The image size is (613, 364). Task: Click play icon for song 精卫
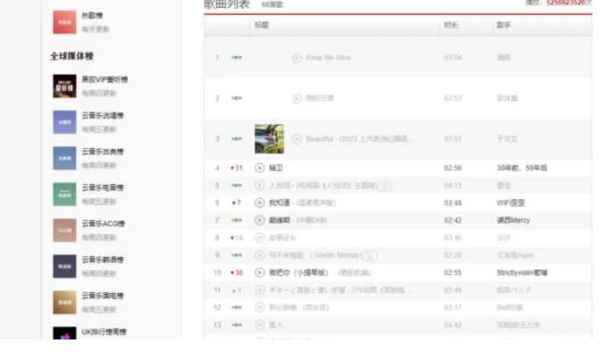coord(260,168)
